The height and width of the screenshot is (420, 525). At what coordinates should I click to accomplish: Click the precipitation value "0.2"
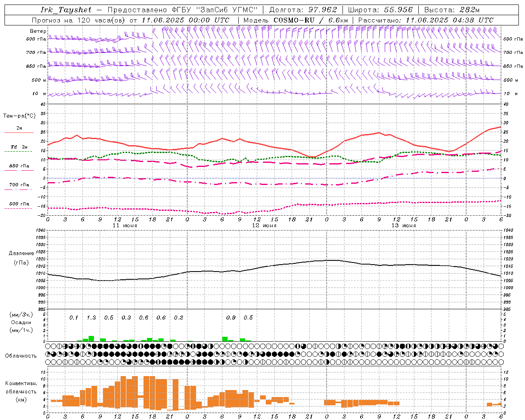click(178, 317)
